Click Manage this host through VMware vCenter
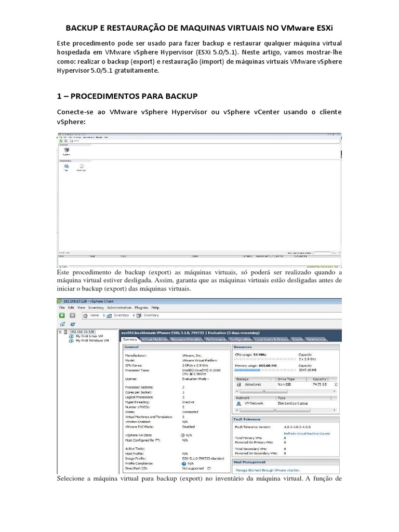 point(268,471)
